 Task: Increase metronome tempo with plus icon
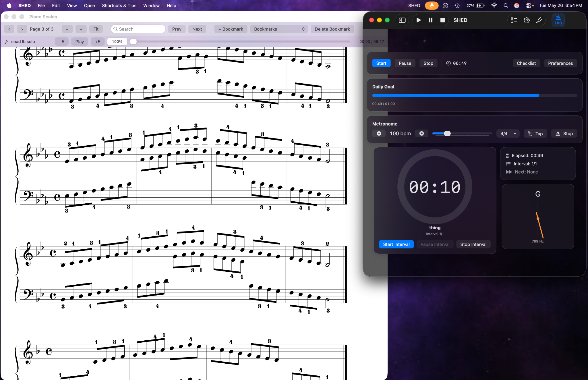click(x=421, y=134)
